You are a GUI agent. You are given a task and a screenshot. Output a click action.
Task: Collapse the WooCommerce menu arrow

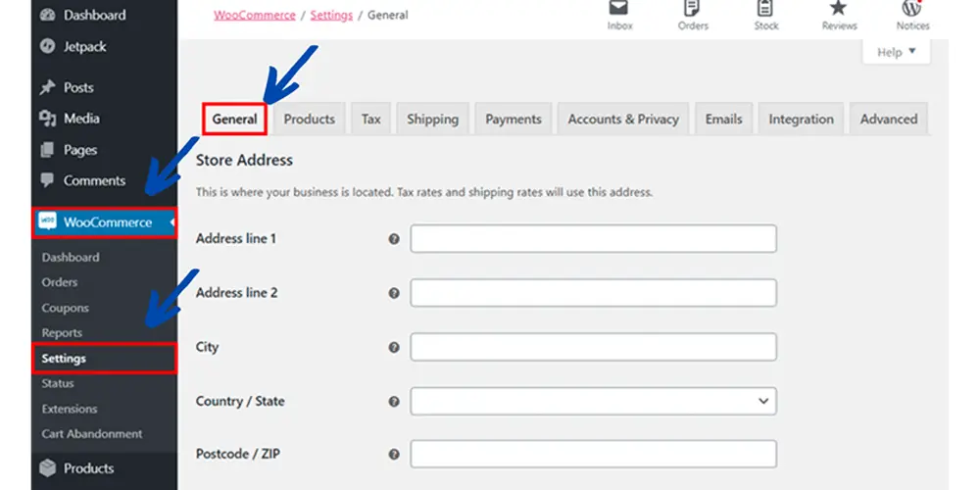pos(171,221)
